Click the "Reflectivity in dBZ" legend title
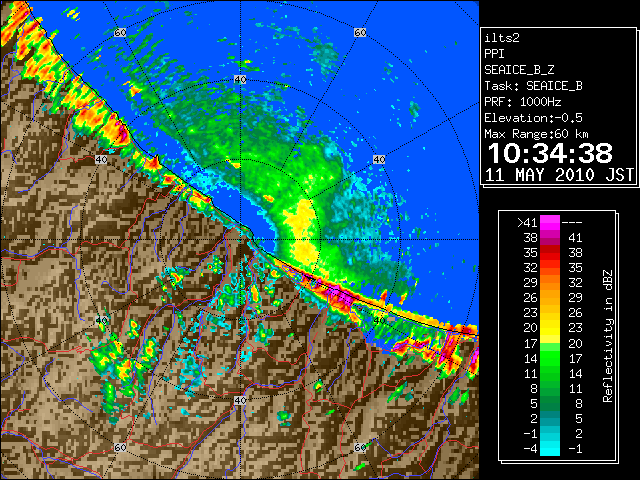The height and width of the screenshot is (480, 640). click(608, 336)
